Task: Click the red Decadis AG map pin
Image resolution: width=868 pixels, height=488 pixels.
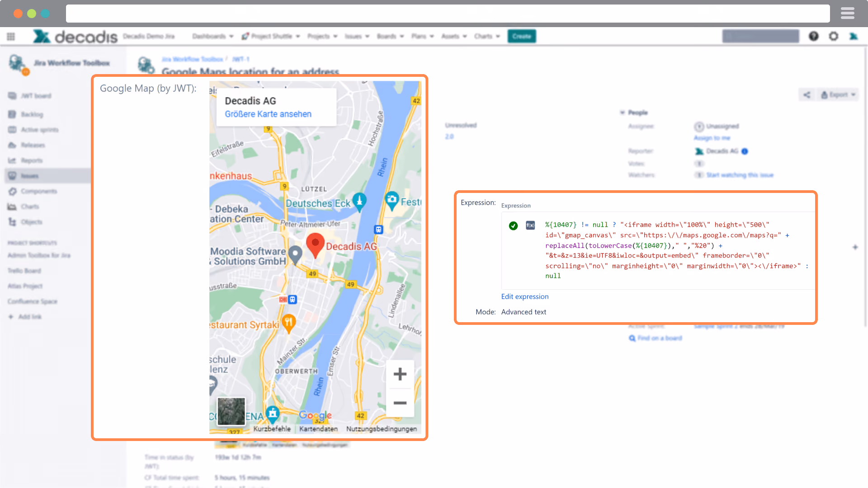Action: tap(316, 245)
